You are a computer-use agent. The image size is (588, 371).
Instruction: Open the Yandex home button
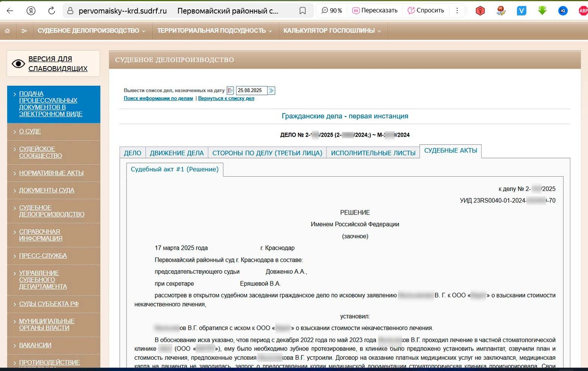[x=31, y=10]
